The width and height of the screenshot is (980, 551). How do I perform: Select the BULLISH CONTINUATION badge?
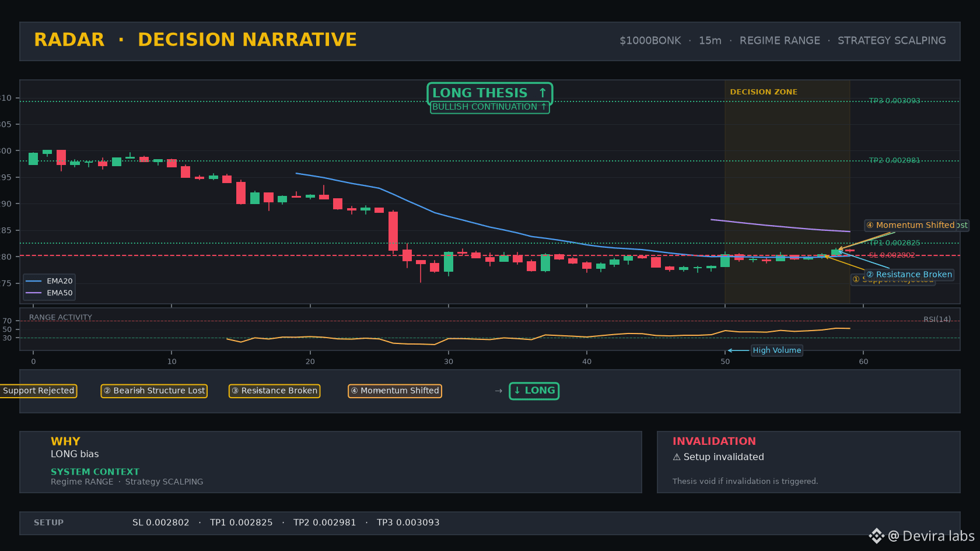489,107
